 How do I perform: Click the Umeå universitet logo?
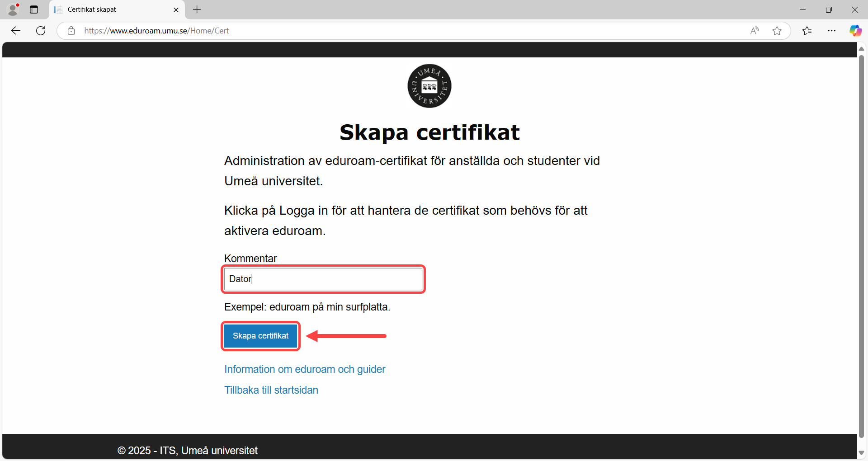coord(429,86)
